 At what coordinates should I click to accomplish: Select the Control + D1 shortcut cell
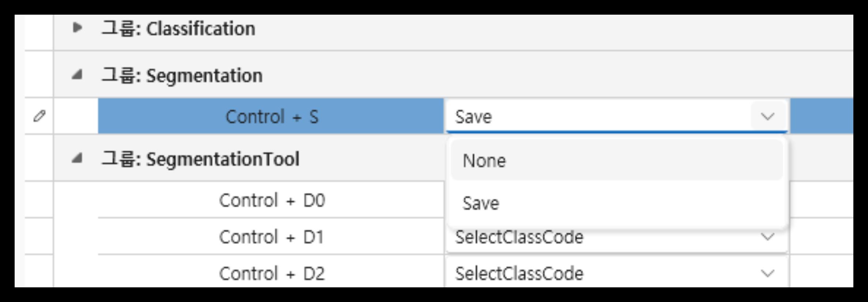click(x=272, y=237)
